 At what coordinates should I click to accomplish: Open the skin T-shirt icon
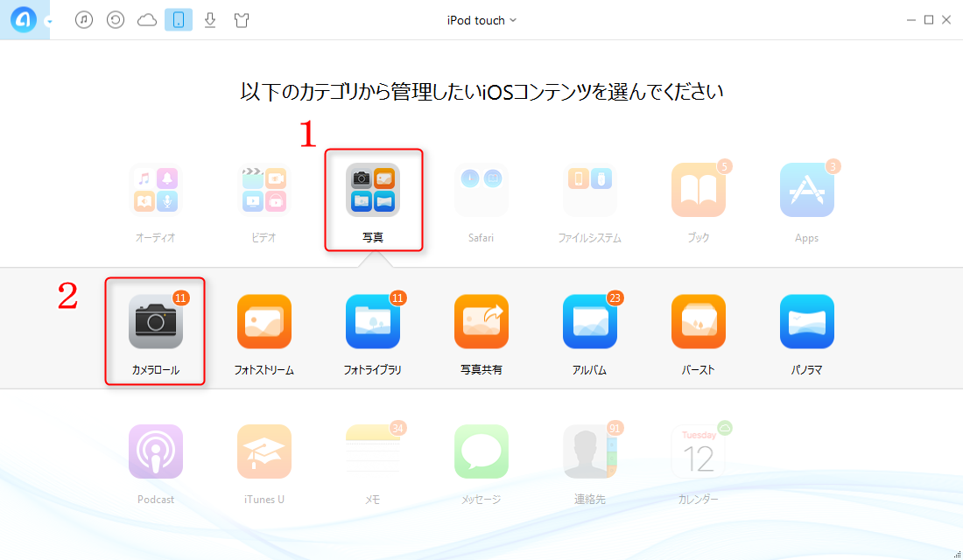click(242, 20)
